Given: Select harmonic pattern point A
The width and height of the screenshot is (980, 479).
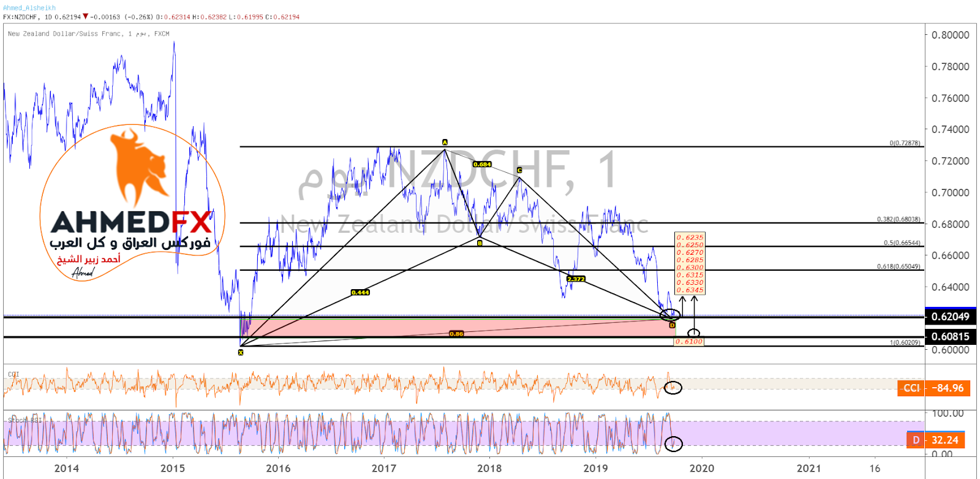Looking at the screenshot, I should [x=445, y=142].
